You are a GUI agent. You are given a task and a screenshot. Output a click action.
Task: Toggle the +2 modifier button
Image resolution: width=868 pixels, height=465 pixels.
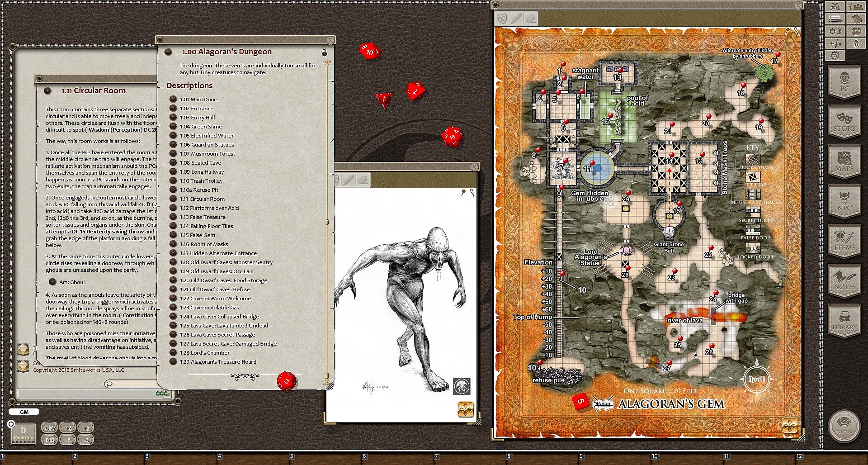68,427
